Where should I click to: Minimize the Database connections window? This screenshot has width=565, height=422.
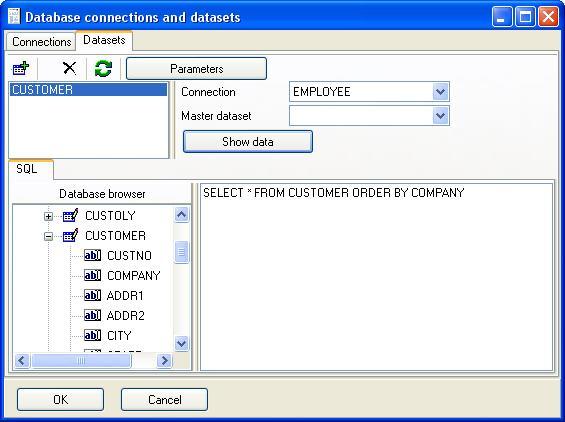(x=502, y=17)
